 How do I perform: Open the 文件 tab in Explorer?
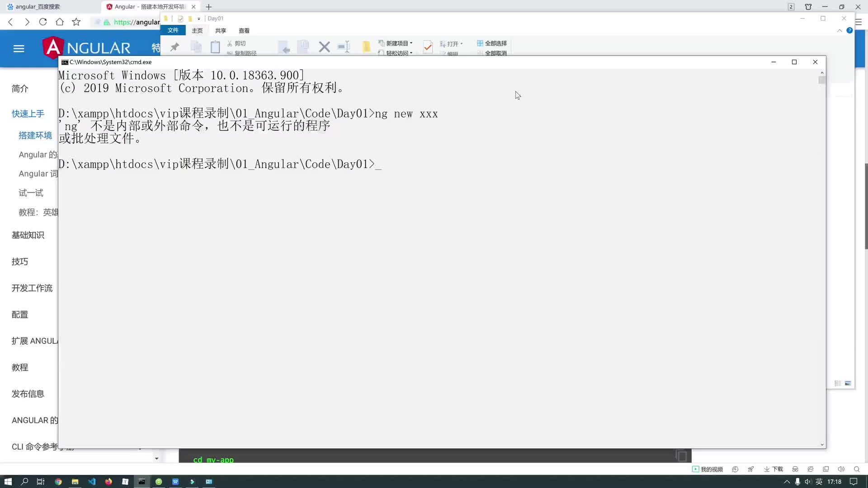173,30
